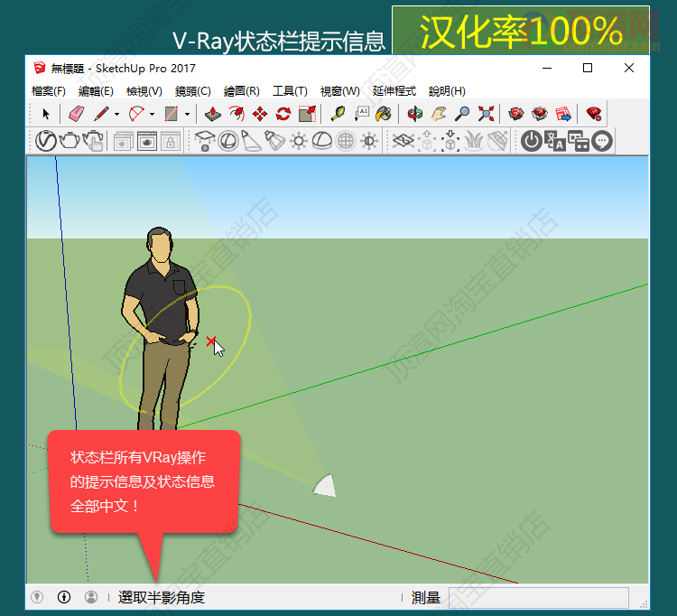The width and height of the screenshot is (677, 616).
Task: Select the Arc drawing tool
Action: pos(136,114)
